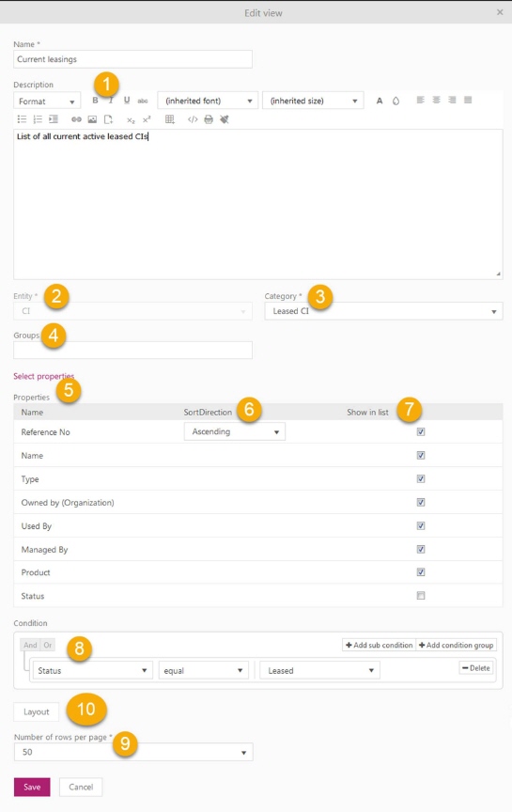Image resolution: width=512 pixels, height=812 pixels.
Task: Expand the Ascending sort direction dropdown
Action: pos(235,431)
